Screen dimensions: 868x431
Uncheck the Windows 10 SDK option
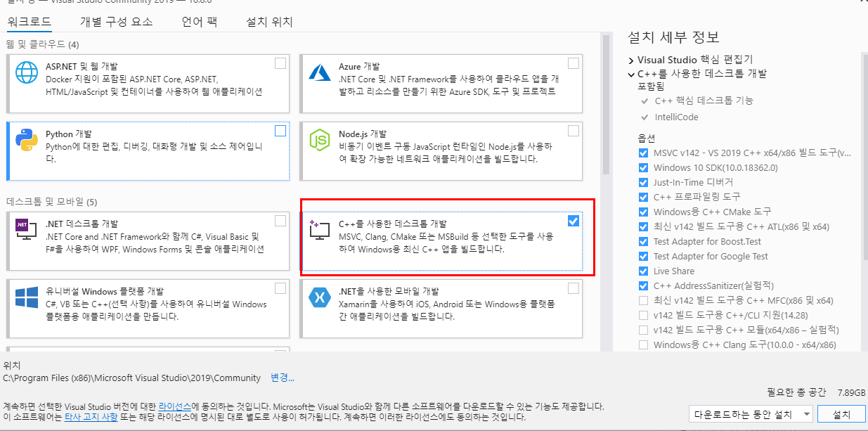point(643,167)
